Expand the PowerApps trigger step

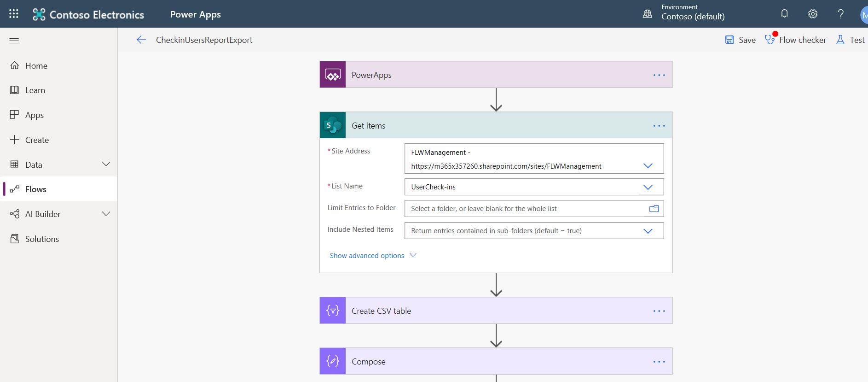[x=496, y=75]
